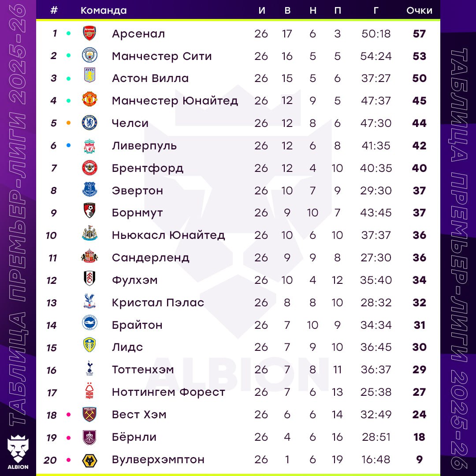Click the Arsenal club crest
This screenshot has width=476, height=476.
[x=89, y=33]
